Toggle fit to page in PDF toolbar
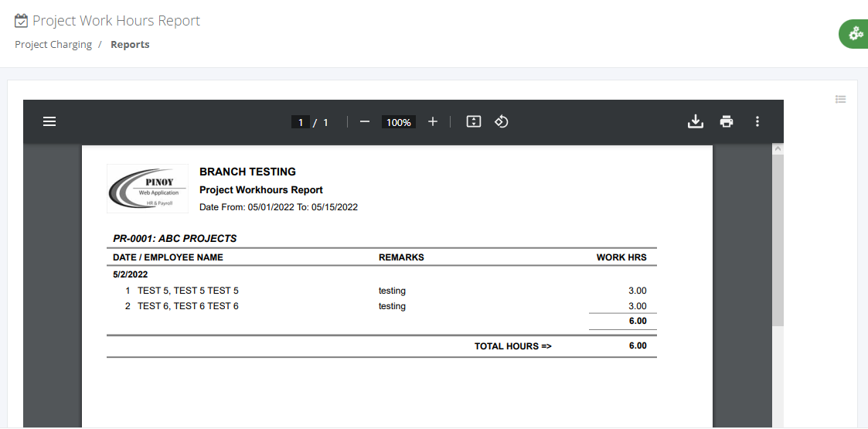 pos(474,121)
